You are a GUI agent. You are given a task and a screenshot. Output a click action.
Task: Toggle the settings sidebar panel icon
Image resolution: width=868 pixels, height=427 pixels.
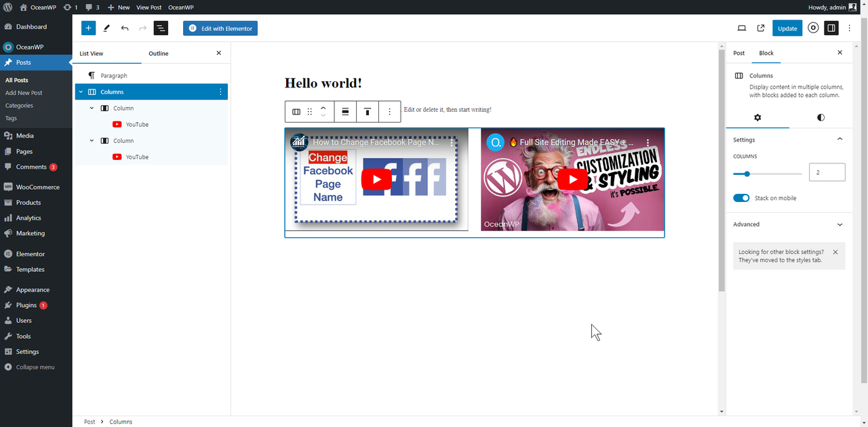point(831,28)
